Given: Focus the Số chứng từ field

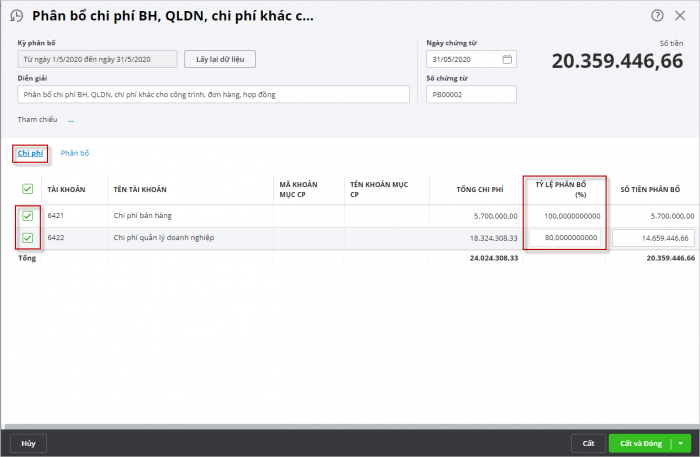Looking at the screenshot, I should pyautogui.click(x=471, y=94).
